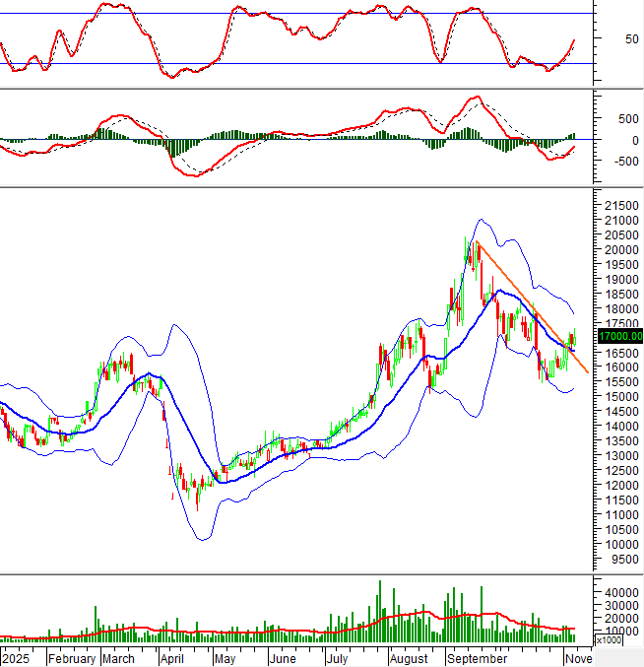The height and width of the screenshot is (667, 644).
Task: Pick the June label on the time axis
Action: pyautogui.click(x=283, y=658)
